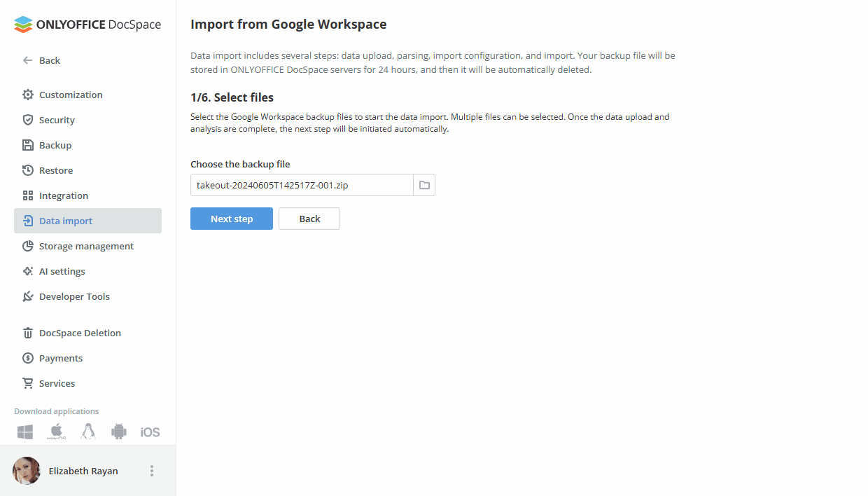Image resolution: width=868 pixels, height=496 pixels.
Task: Select the Customization gear icon
Action: 27,95
